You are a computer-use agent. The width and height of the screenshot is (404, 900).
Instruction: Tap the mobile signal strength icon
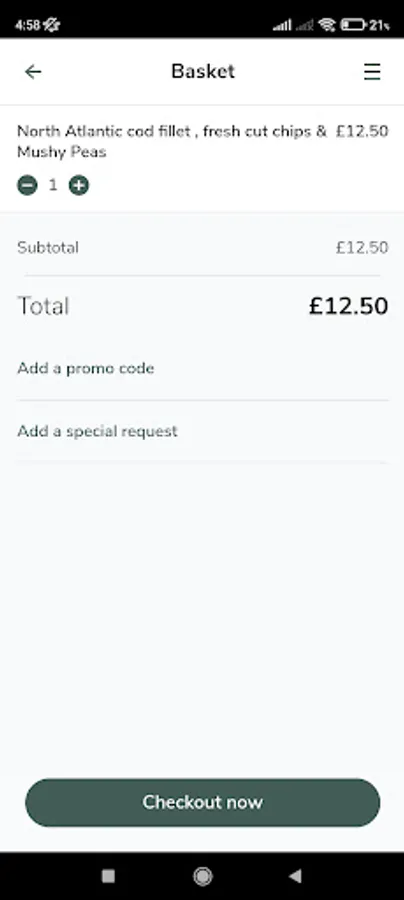pos(282,25)
